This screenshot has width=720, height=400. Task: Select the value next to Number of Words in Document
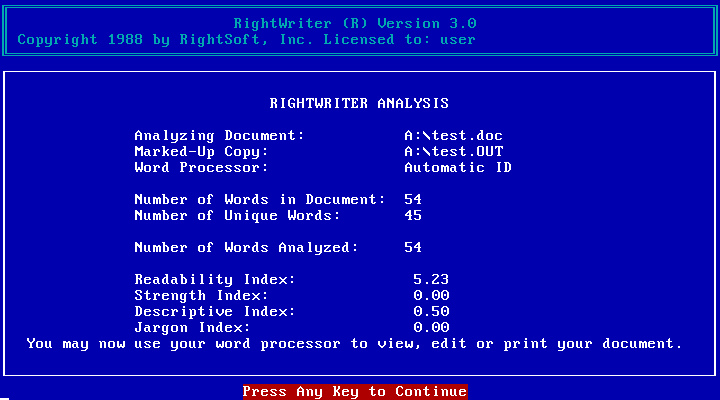tap(413, 200)
